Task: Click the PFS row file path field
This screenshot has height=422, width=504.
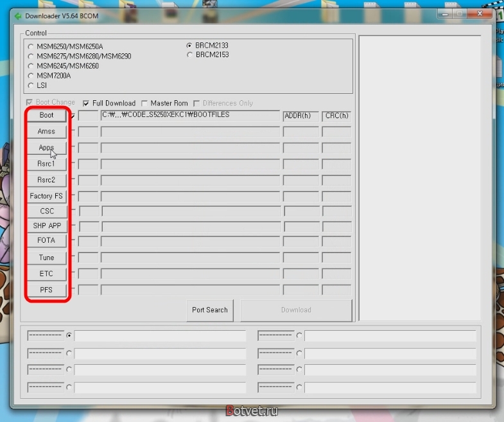Action: (190, 290)
